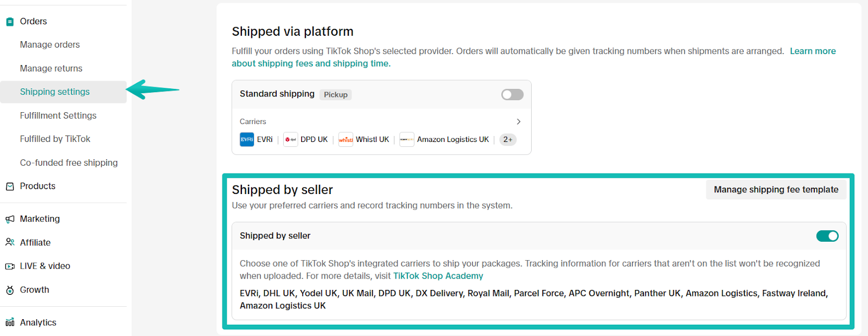
Task: Click the EVRi carrier logo
Action: click(x=247, y=139)
